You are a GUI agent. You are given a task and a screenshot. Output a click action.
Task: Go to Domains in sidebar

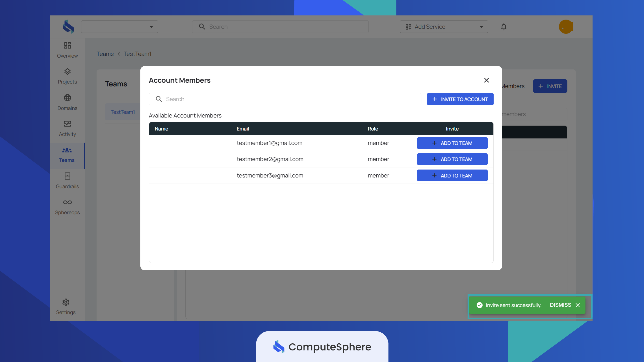(x=67, y=103)
